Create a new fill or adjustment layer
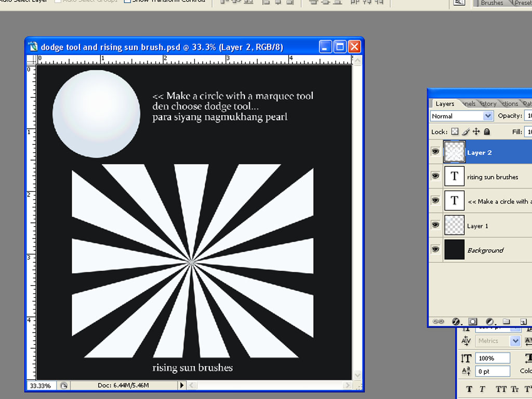This screenshot has width=532, height=399. [490, 321]
